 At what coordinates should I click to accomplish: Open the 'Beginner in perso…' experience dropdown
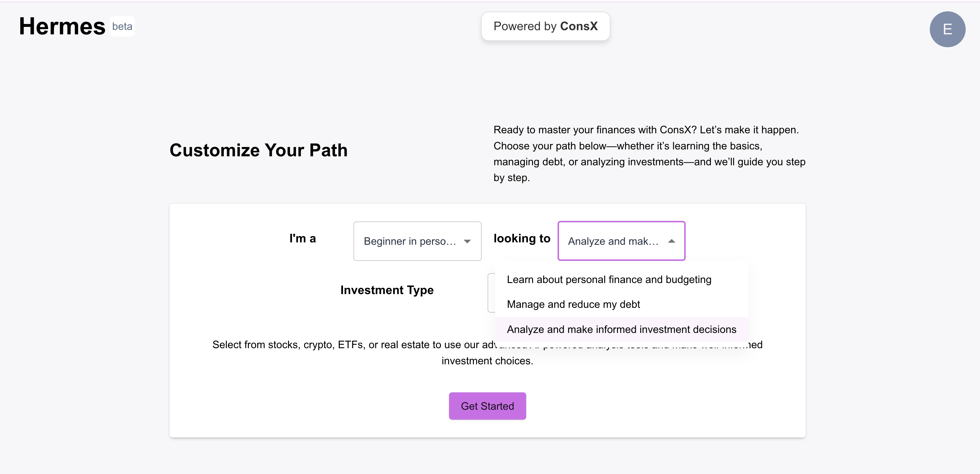point(417,241)
